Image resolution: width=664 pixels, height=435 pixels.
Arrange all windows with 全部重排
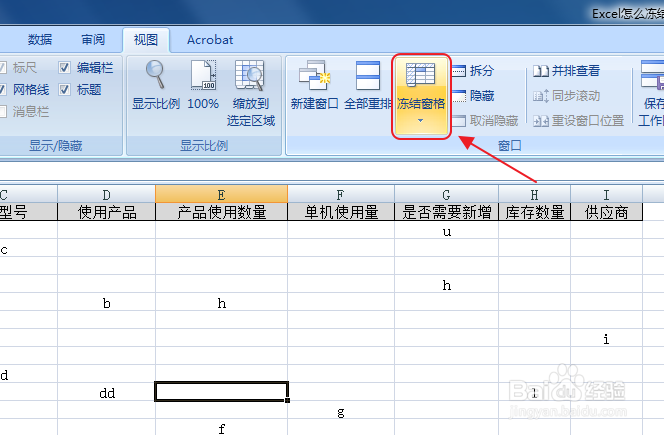point(368,85)
